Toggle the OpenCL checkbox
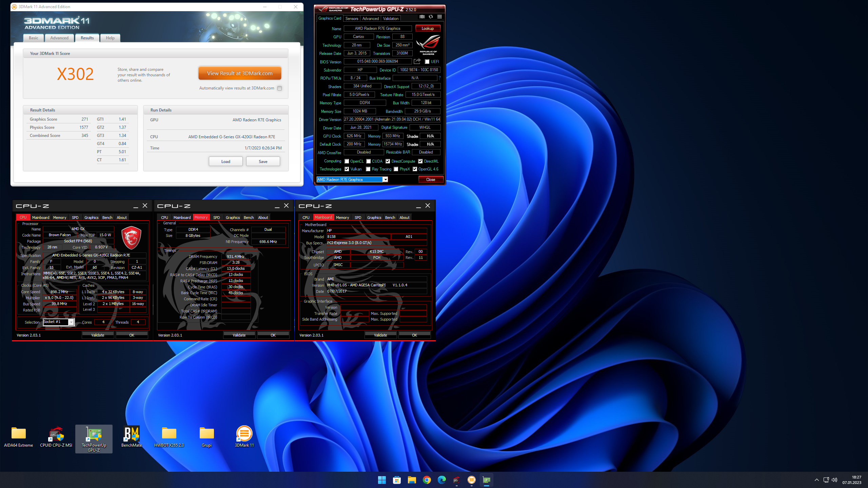Image resolution: width=868 pixels, height=488 pixels. coord(347,161)
